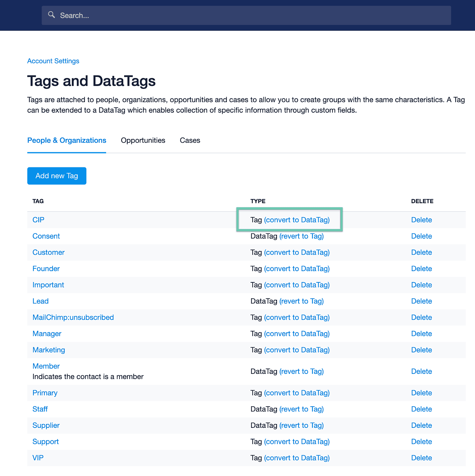Delete the VIP tag
The width and height of the screenshot is (475, 476).
421,458
